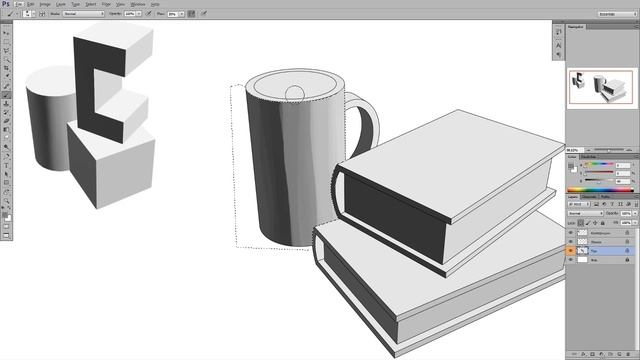Click the Navigator zoom percentage field
Viewport: 640px width, 360px height.
575,150
